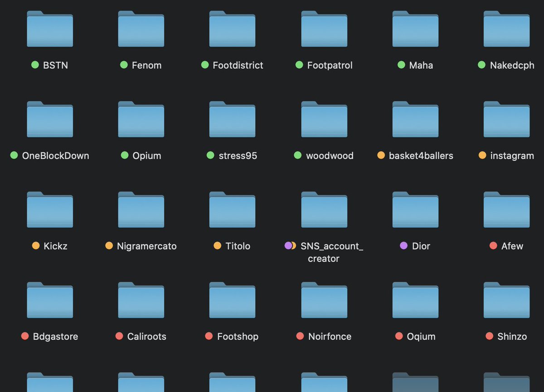Click the Shinzo name label
The height and width of the screenshot is (392, 544).
tap(512, 337)
